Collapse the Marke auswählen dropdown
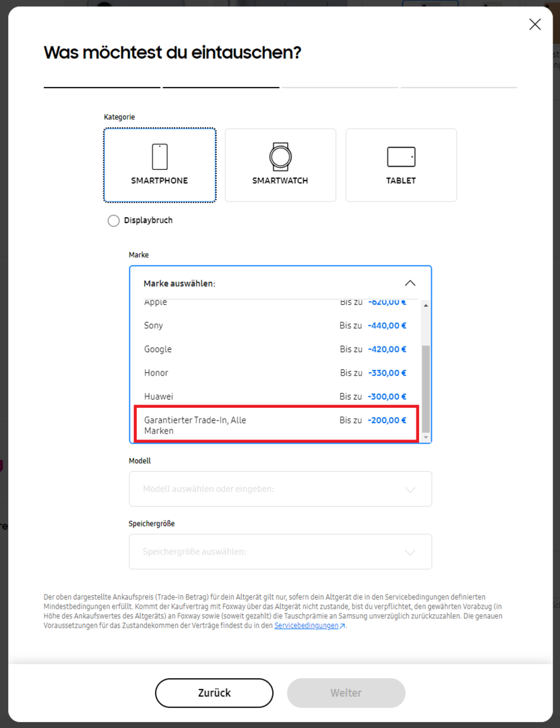Viewport: 560px width, 728px height. 410,283
